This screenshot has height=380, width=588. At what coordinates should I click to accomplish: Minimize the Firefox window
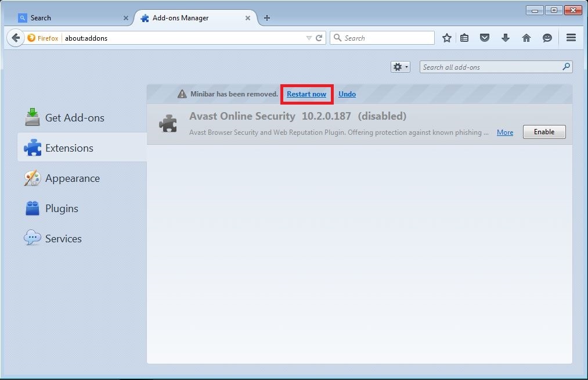tap(535, 10)
